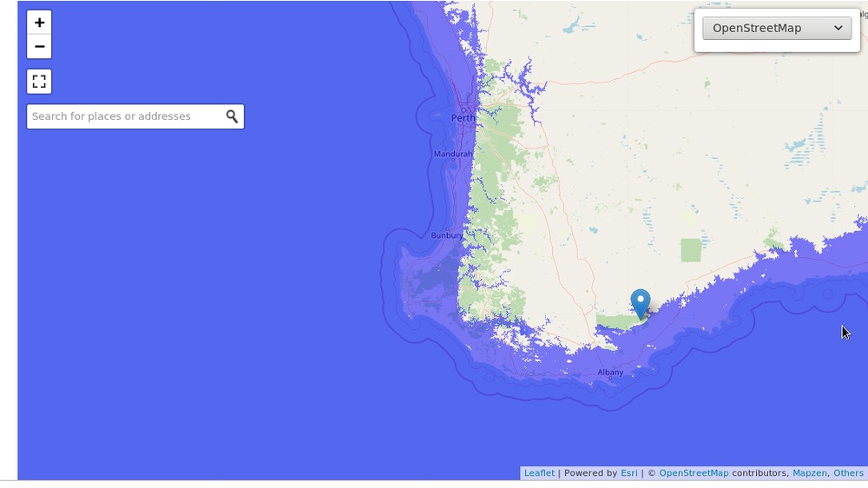Click the Bunbury label on map
This screenshot has width=868, height=488.
(447, 235)
